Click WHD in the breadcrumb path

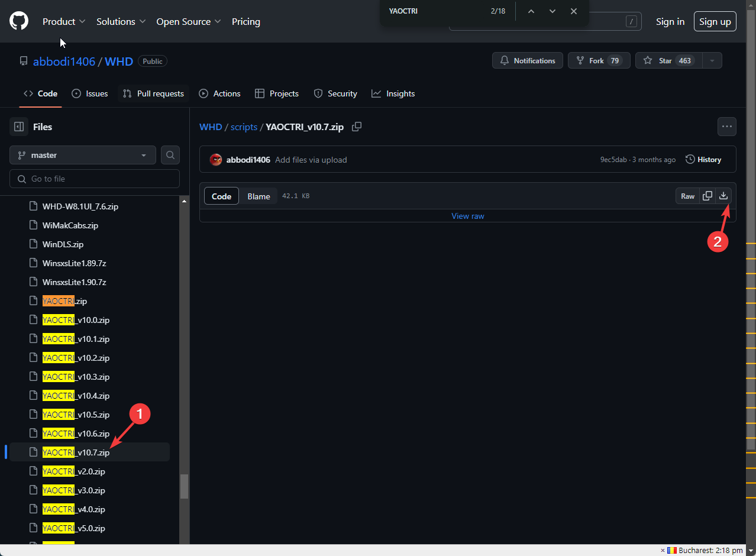[211, 127]
